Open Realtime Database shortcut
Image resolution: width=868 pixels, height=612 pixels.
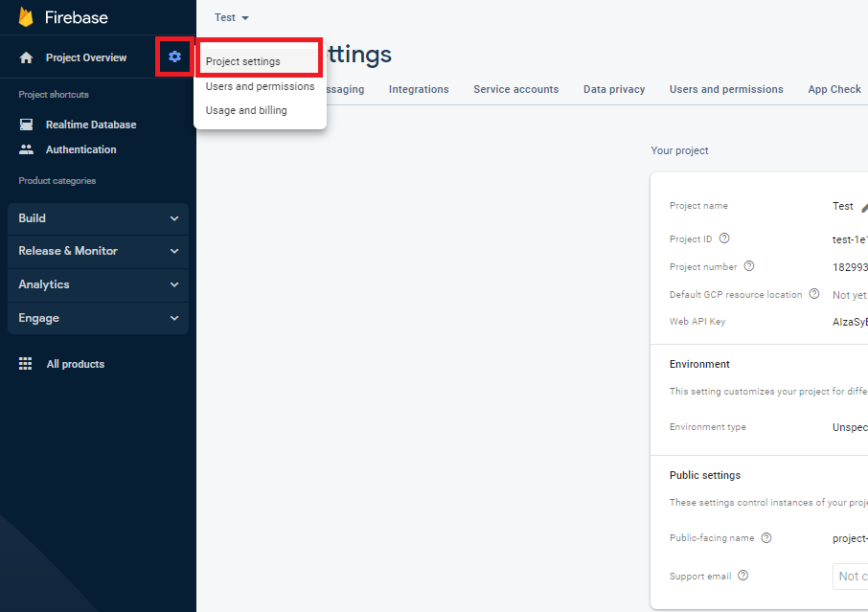tap(91, 125)
